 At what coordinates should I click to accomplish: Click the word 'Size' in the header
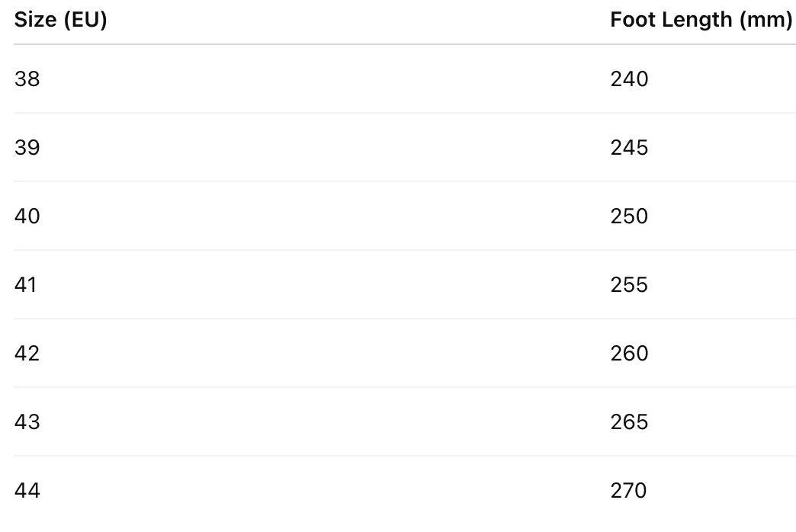35,21
